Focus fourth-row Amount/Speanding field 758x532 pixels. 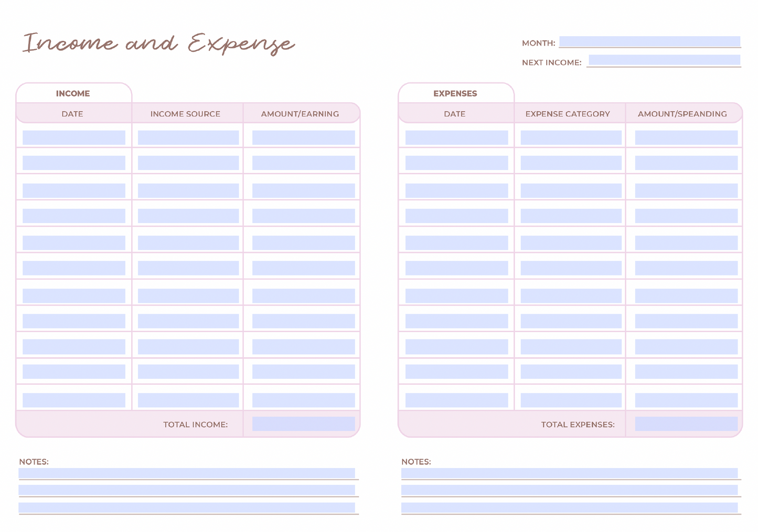[686, 216]
